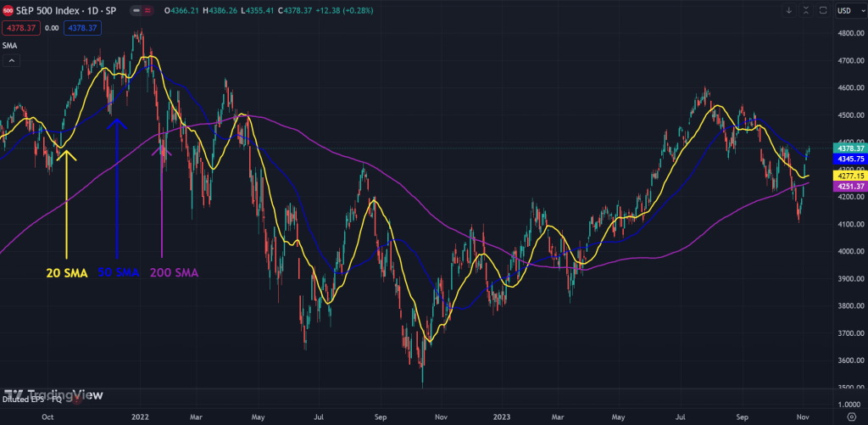
Task: Click the purple 4251.37 price axis label
Action: (x=850, y=187)
